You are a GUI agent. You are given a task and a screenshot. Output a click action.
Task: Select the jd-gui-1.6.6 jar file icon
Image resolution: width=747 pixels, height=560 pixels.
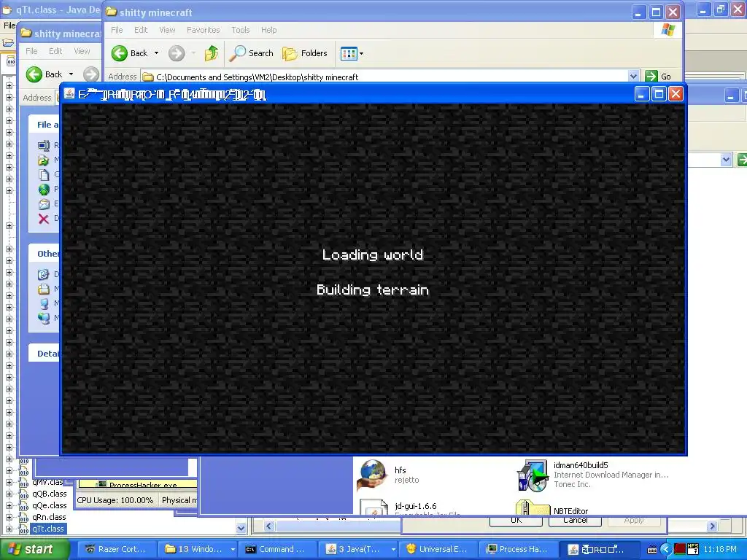[373, 507]
